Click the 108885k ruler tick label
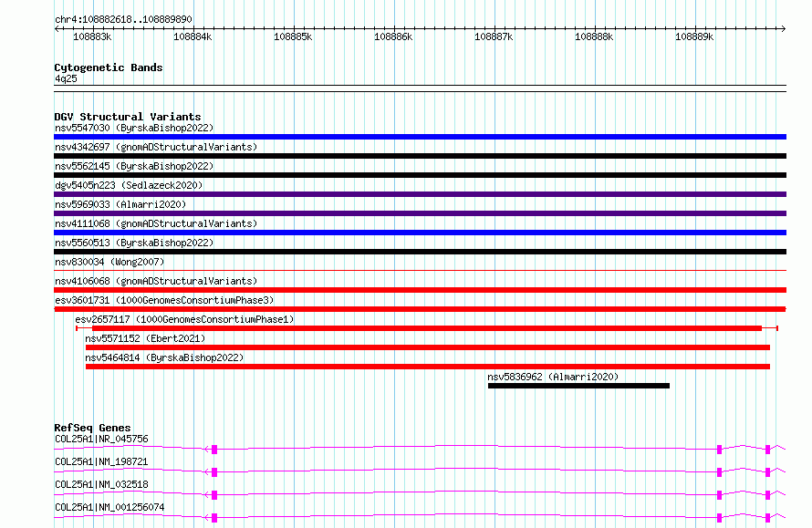Screen dimensions: 812x528 click(x=293, y=36)
